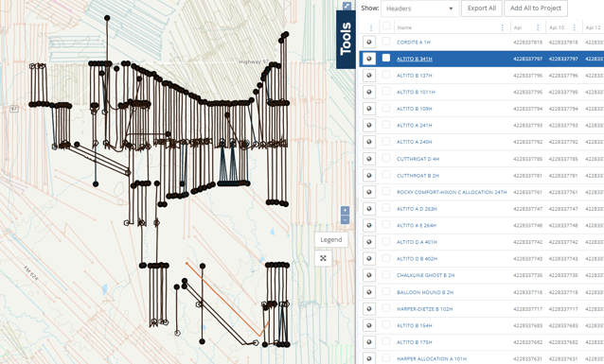Check the box for ALTITO B 341H
604x364 pixels.
pos(386,58)
